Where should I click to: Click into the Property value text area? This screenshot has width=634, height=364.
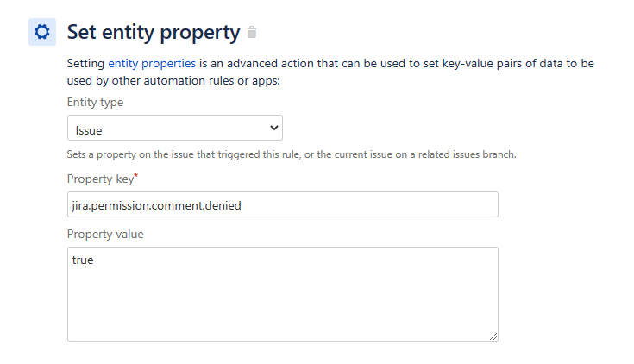[283, 294]
